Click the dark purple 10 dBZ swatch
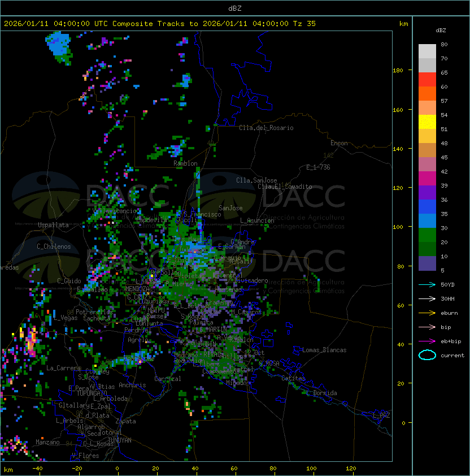This screenshot has width=470, height=476. pyautogui.click(x=427, y=263)
